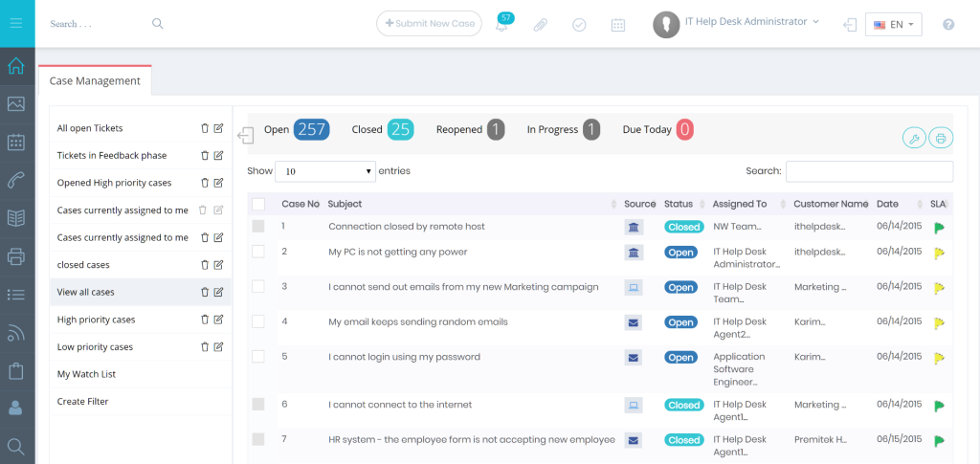Open the paperclip attachments icon

[x=540, y=25]
